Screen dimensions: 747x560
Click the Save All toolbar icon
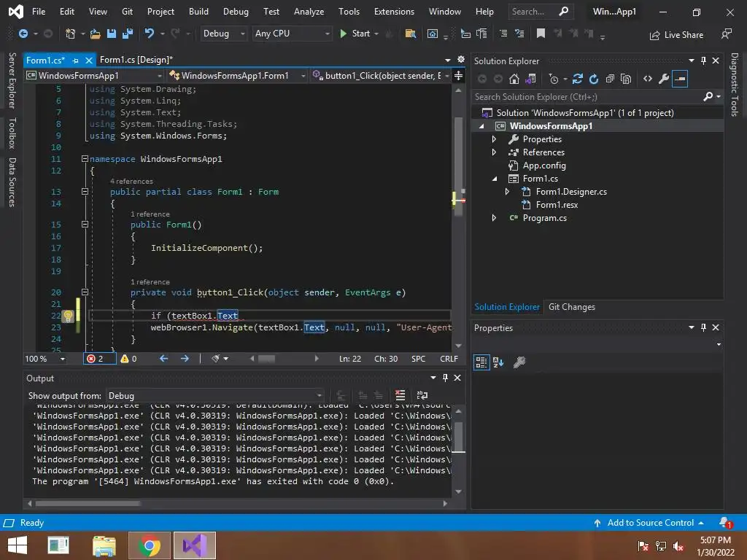128,34
